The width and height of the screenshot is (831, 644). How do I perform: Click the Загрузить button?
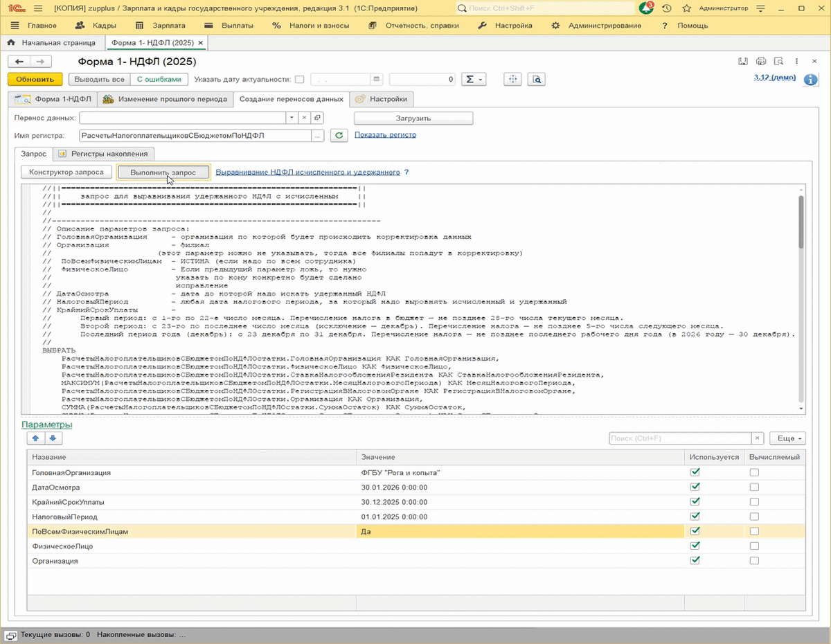[413, 118]
